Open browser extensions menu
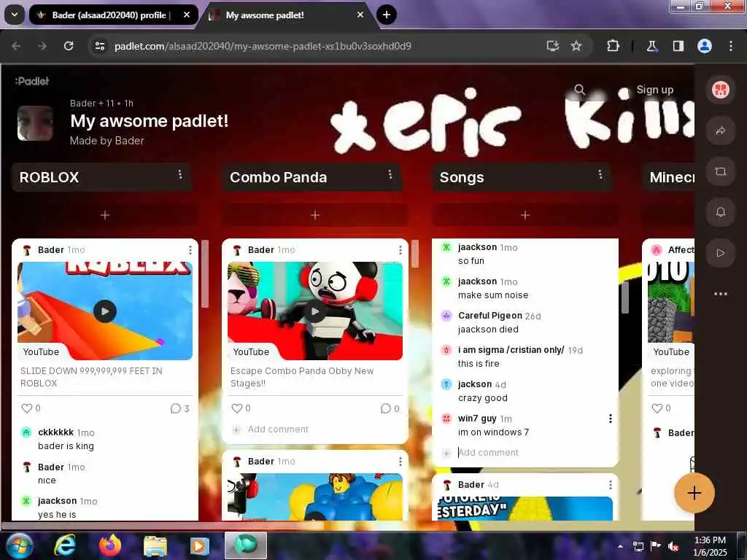The width and height of the screenshot is (747, 560). pyautogui.click(x=613, y=46)
